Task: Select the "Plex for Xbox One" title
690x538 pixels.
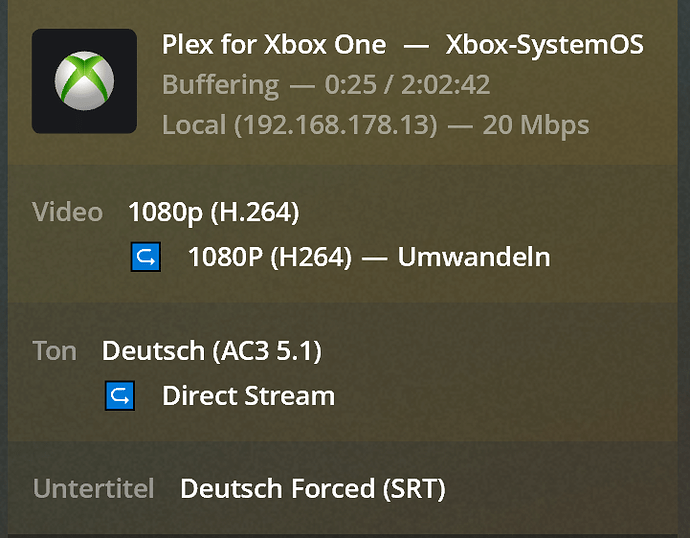Action: [x=273, y=45]
